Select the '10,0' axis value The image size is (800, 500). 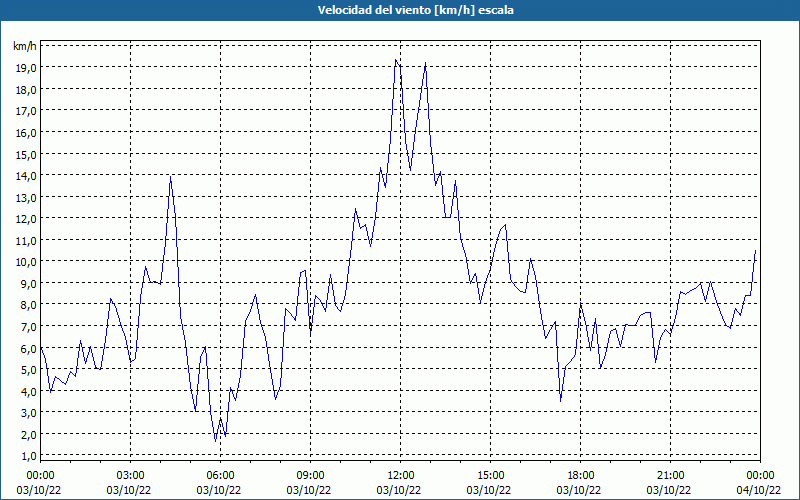(x=27, y=262)
